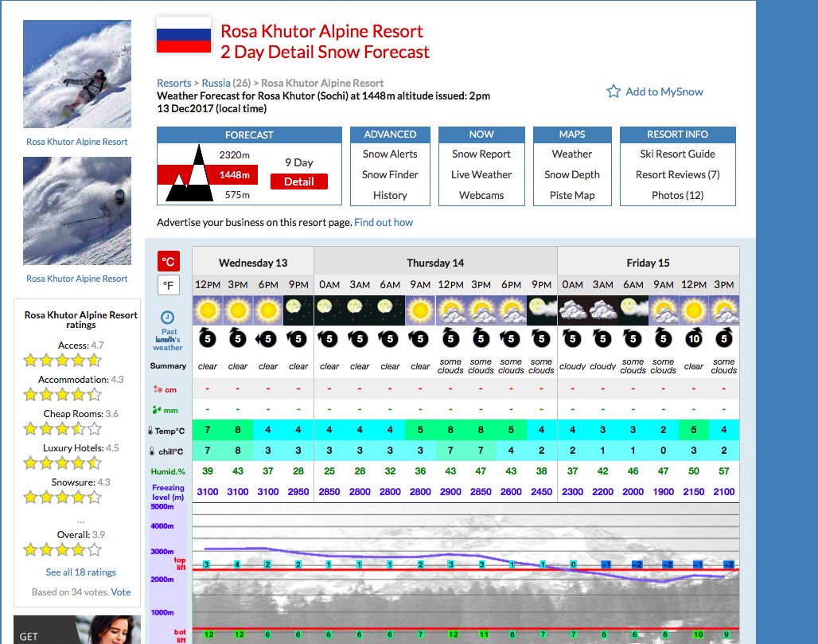Click the mountain elevation diagram icon

coord(189,174)
